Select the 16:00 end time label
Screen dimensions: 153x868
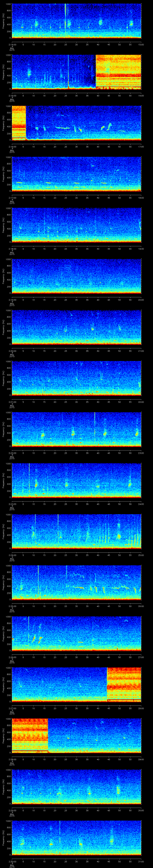(141, 96)
